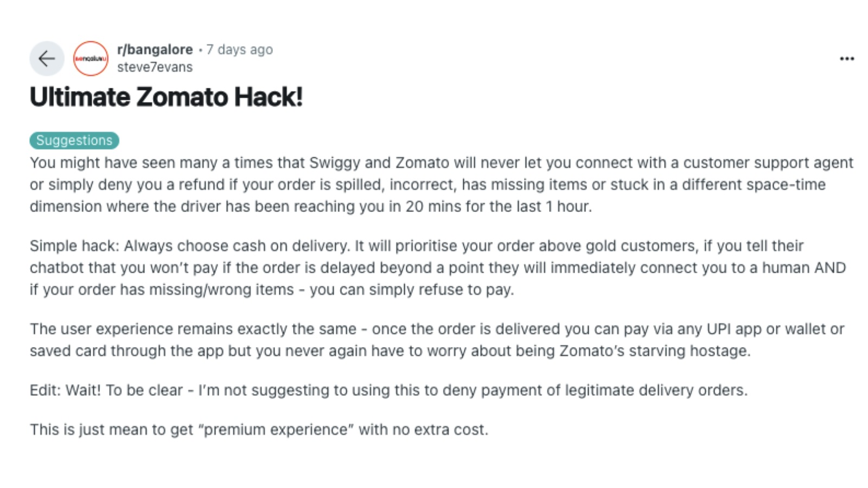Click the phrase "cash on delivery"

290,246
